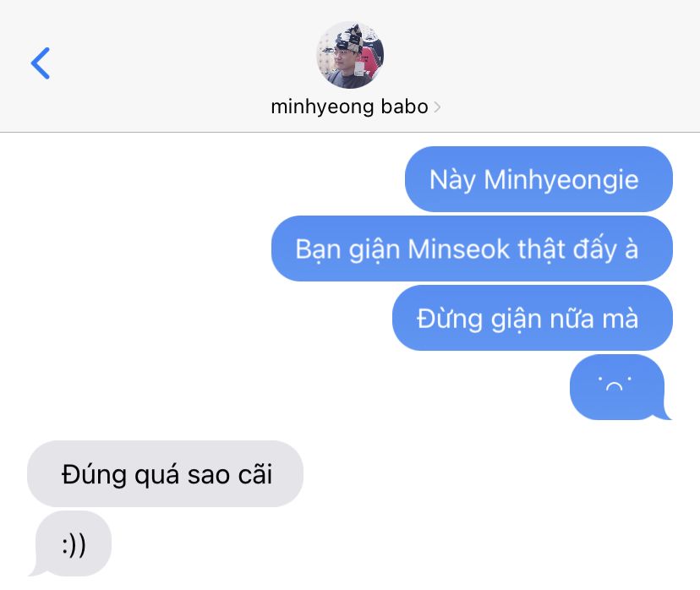Tap the word 'giận' in third blue message
700x590 pixels.
point(517,320)
